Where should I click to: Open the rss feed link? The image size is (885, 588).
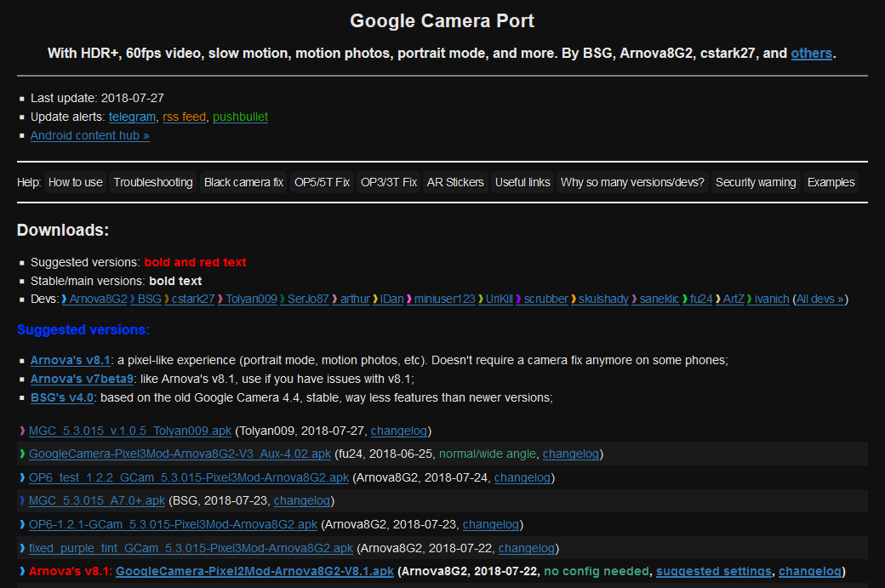(x=184, y=117)
